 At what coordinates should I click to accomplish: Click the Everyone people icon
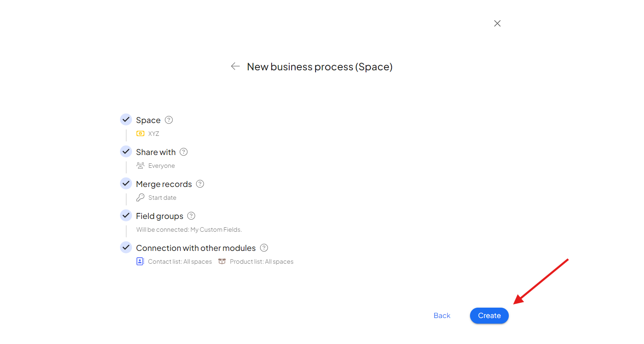coord(140,165)
